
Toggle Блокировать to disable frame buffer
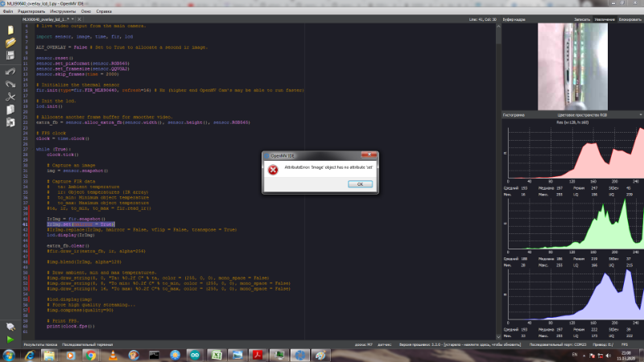pyautogui.click(x=630, y=19)
